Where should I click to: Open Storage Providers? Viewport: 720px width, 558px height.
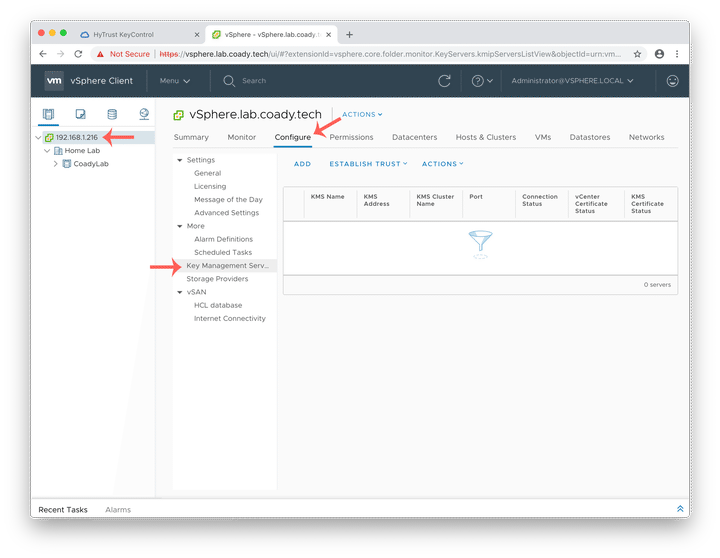pyautogui.click(x=217, y=279)
